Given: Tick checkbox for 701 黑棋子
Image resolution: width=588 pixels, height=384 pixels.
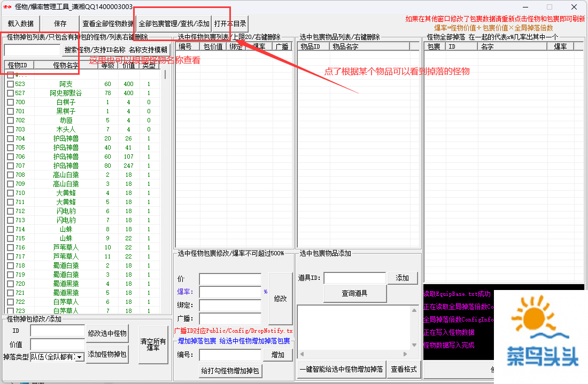Looking at the screenshot, I should (11, 111).
